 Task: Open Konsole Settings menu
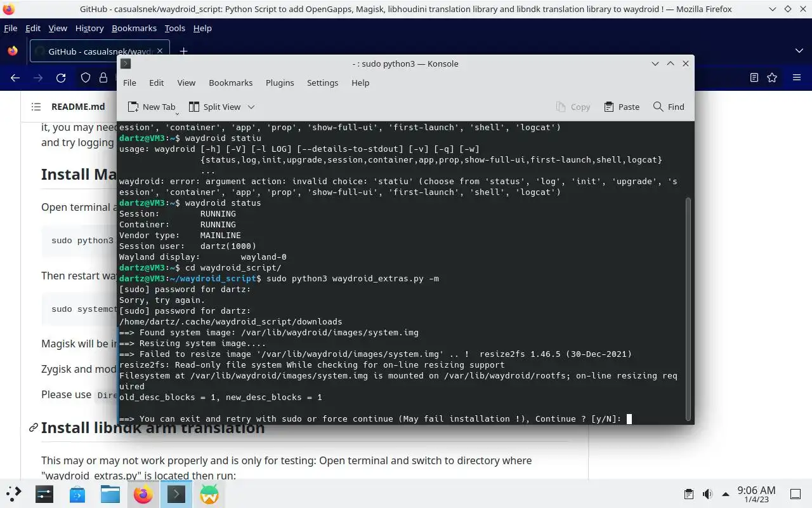pyautogui.click(x=322, y=83)
